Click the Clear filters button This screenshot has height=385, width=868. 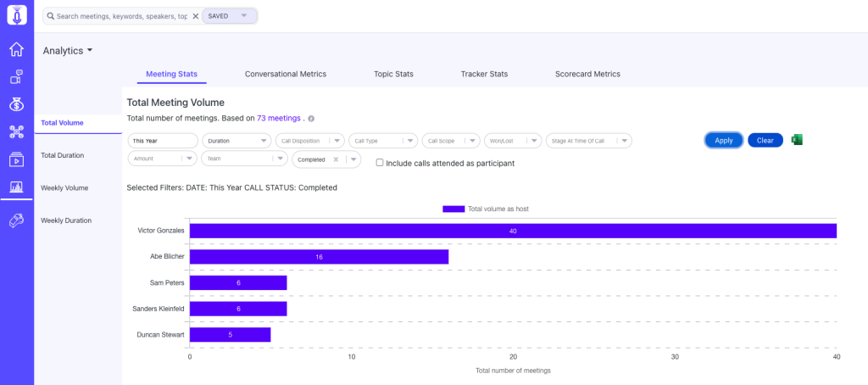pyautogui.click(x=765, y=141)
